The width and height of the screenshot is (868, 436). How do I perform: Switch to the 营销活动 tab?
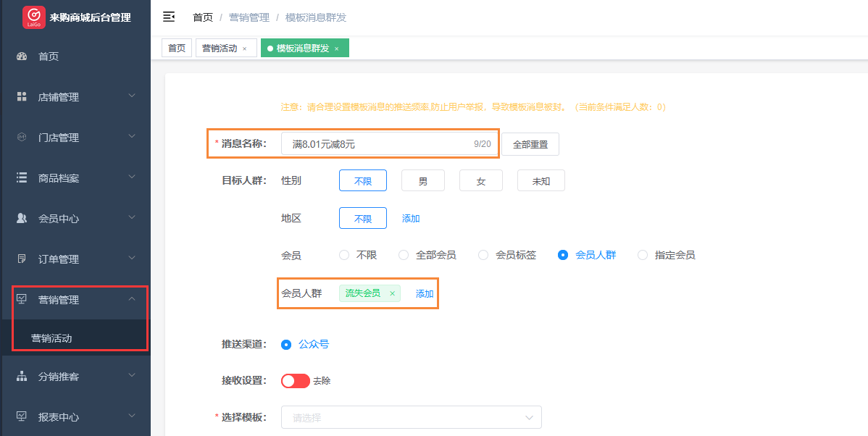click(220, 49)
